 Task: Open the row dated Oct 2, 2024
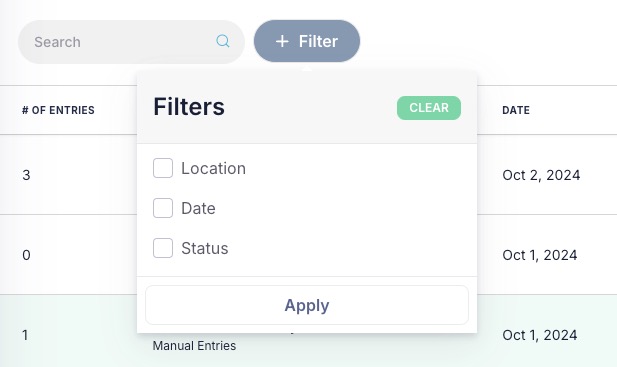pos(541,175)
